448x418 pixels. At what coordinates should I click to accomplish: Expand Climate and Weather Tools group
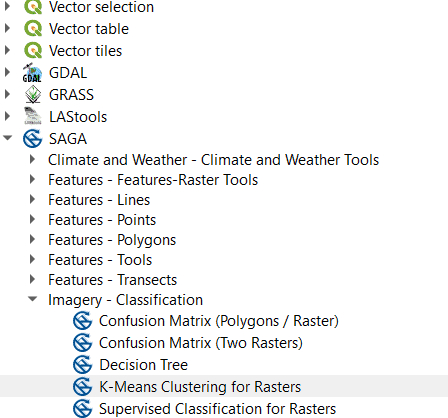click(x=32, y=159)
